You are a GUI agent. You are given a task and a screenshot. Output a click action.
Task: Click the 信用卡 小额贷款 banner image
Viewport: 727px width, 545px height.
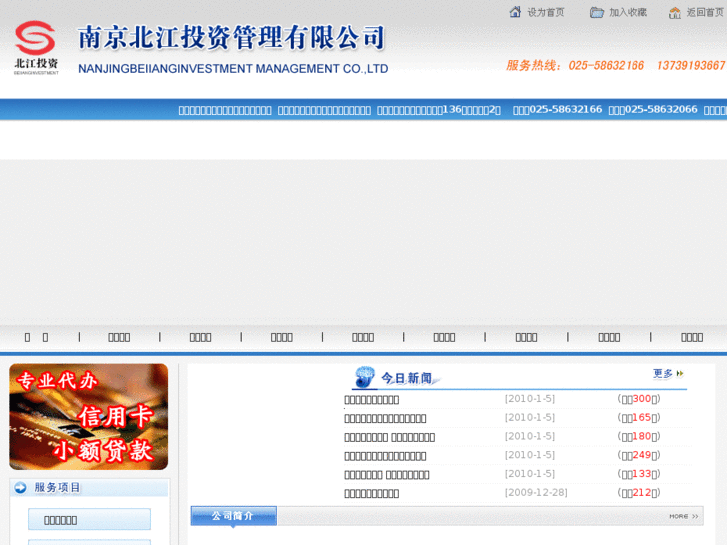point(89,417)
